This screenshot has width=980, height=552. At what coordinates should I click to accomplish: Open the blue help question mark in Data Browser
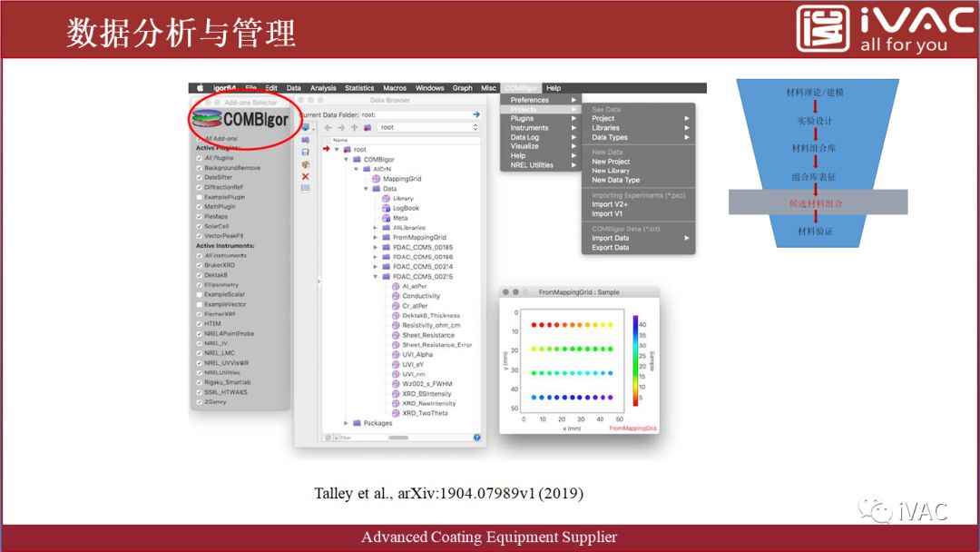point(477,438)
